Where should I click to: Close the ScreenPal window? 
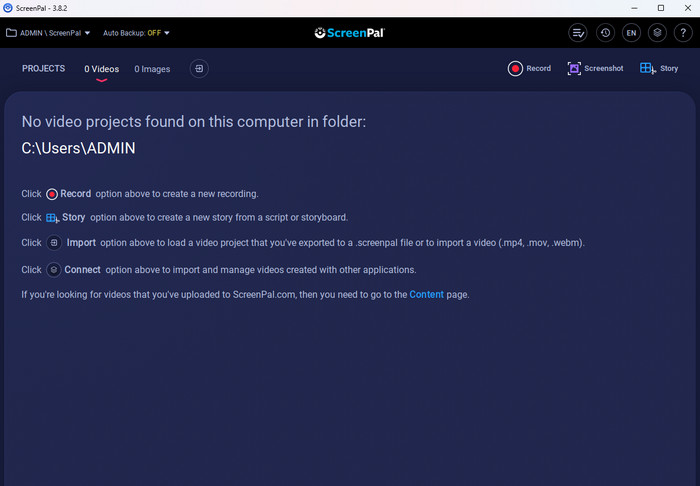coord(688,8)
